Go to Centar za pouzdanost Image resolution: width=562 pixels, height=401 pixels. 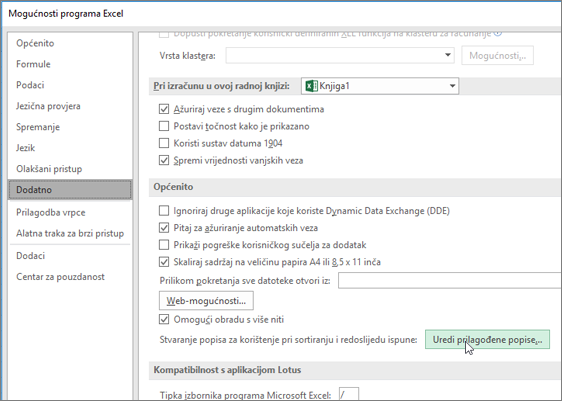(60, 277)
